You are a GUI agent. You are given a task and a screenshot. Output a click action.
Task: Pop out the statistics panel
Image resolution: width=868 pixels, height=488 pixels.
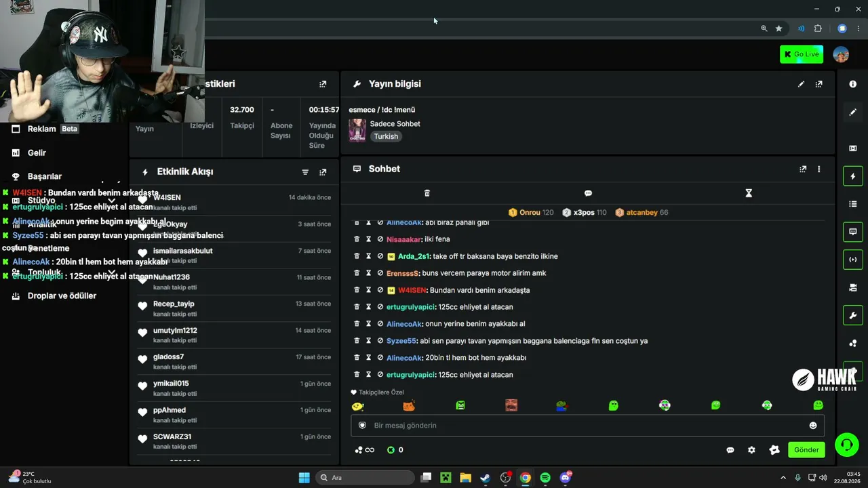(x=323, y=84)
